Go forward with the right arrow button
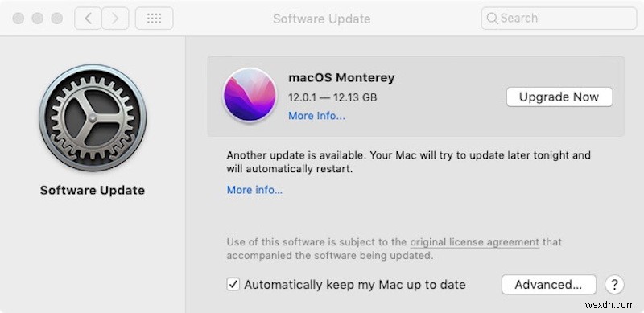The image size is (644, 313). coord(115,19)
